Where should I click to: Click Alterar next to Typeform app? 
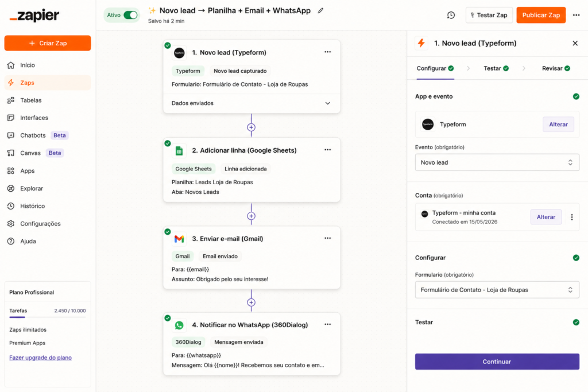pyautogui.click(x=558, y=125)
